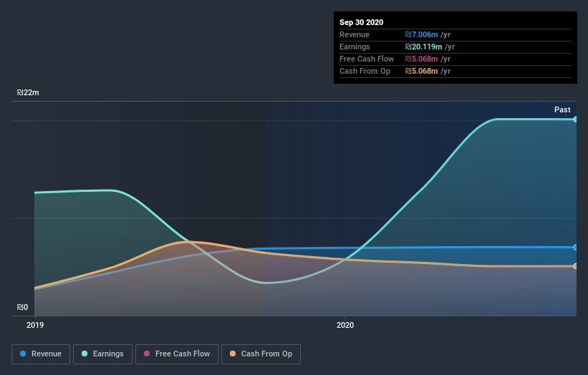The width and height of the screenshot is (588, 375).
Task: Click the Cash From Op label in tooltip
Action: click(365, 71)
